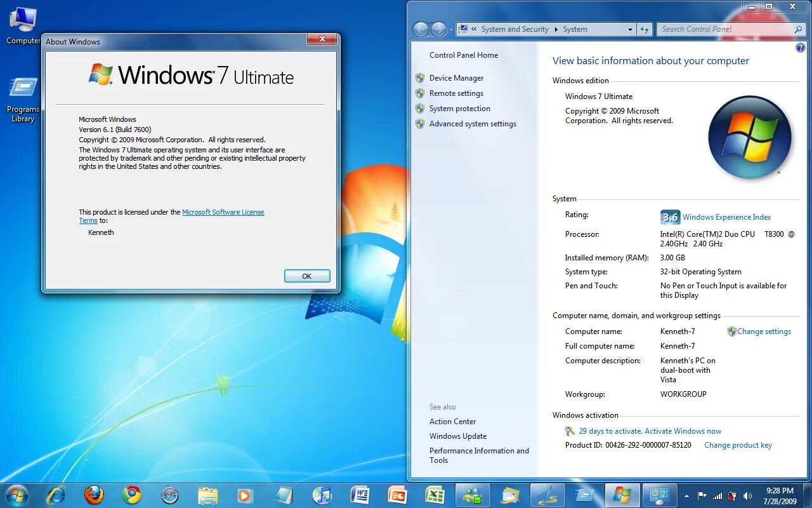Open Windows Live Messenger taskbar icon
Screen dimensions: 812x508
click(473, 495)
